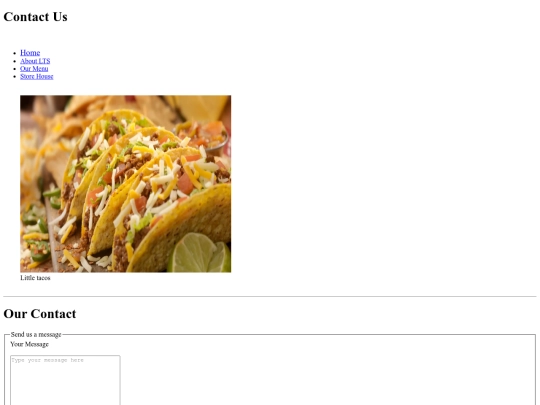The width and height of the screenshot is (540, 405).
Task: Click the Your Message field label
Action: click(x=29, y=344)
